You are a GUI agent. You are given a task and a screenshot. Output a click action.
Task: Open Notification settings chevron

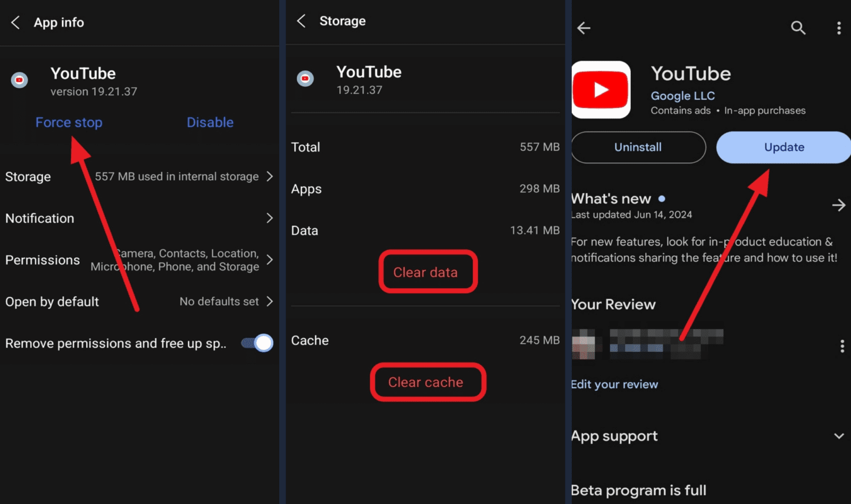[x=270, y=218]
